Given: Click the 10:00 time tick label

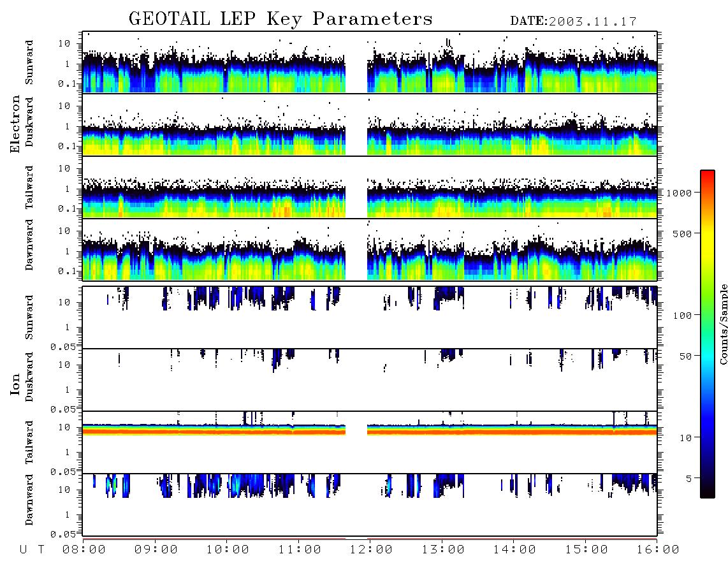Looking at the screenshot, I should (228, 550).
